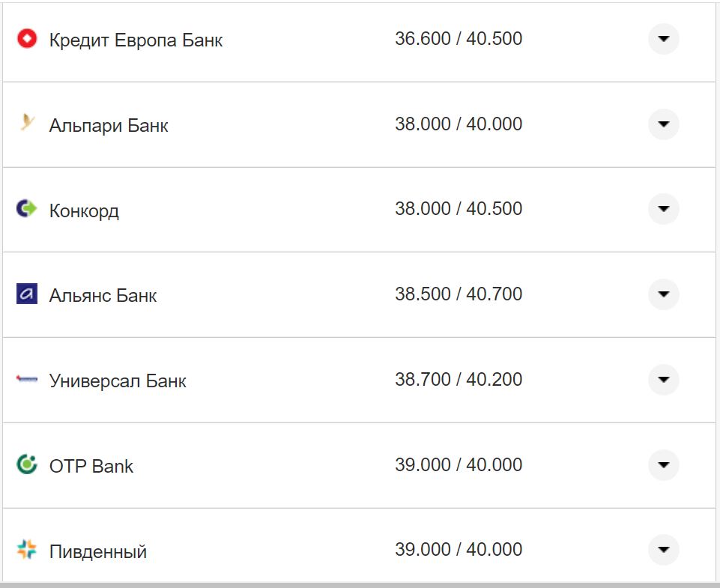Click the horizontal scrollbar at the bottom
Viewport: 720px width, 588px height.
click(360, 584)
